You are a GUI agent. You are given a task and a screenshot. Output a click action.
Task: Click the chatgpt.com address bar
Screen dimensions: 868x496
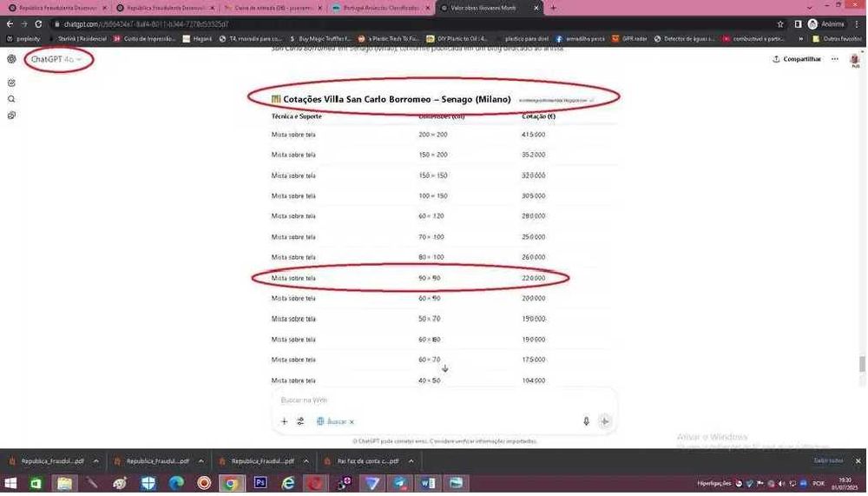[410, 24]
